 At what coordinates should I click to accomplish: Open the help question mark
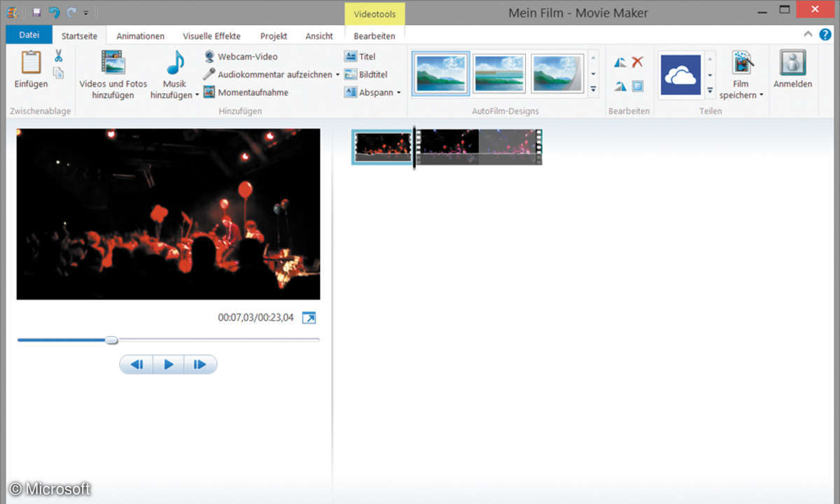pos(824,35)
